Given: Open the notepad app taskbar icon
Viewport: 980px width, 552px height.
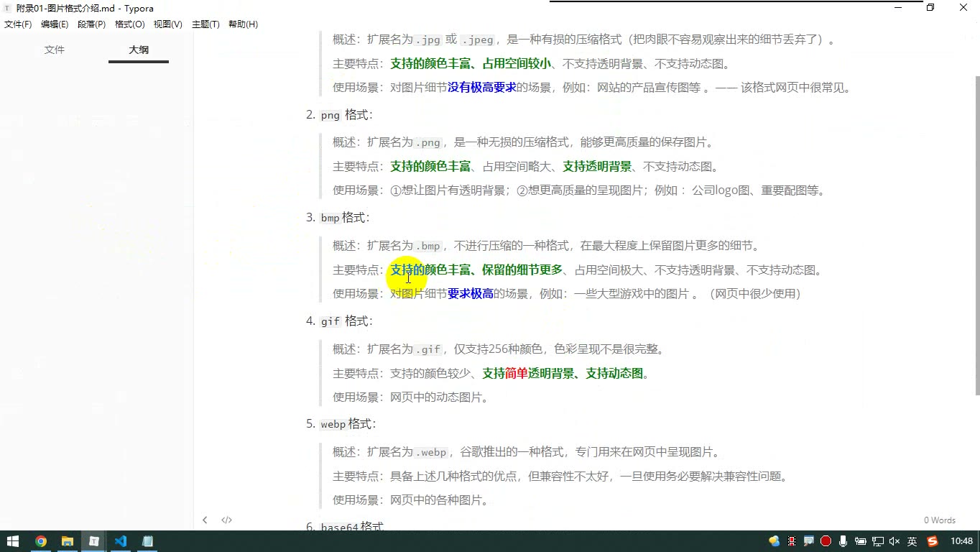Looking at the screenshot, I should [147, 541].
